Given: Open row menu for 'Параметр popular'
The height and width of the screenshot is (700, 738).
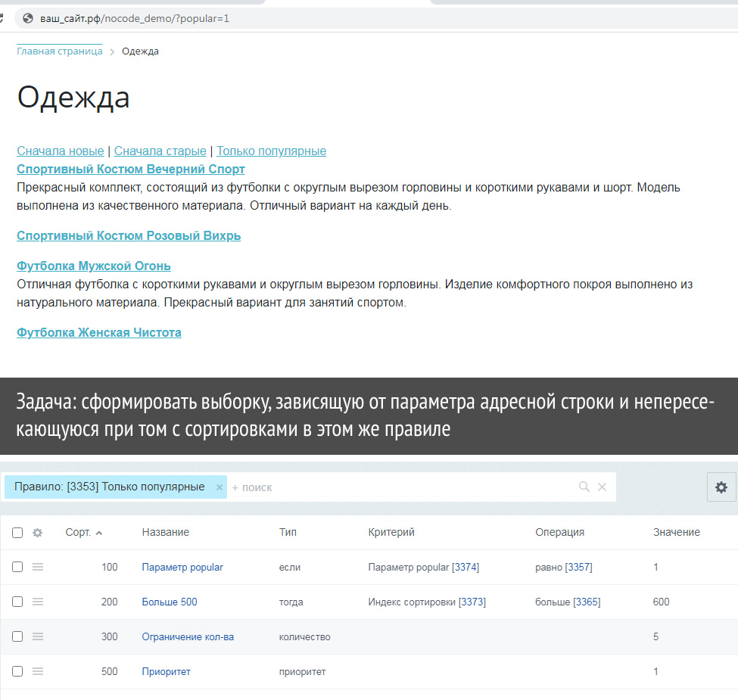Looking at the screenshot, I should [38, 567].
